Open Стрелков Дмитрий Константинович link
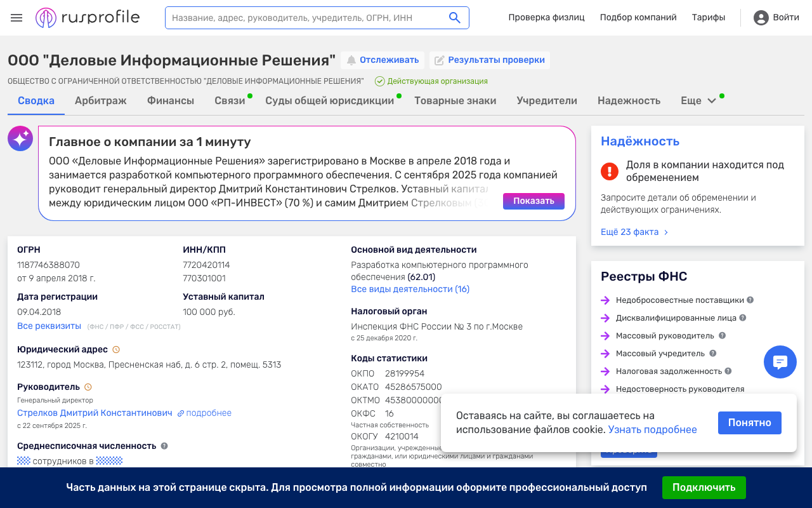 click(x=95, y=413)
